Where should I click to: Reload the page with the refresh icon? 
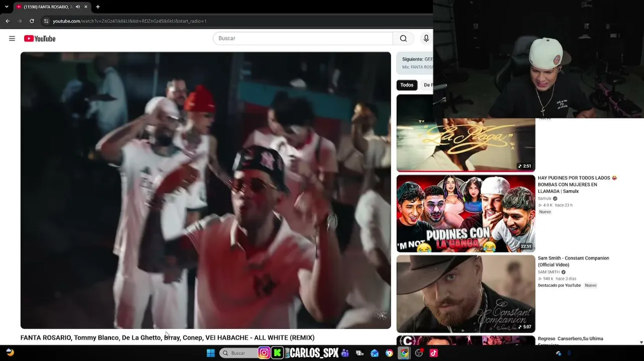pyautogui.click(x=32, y=21)
